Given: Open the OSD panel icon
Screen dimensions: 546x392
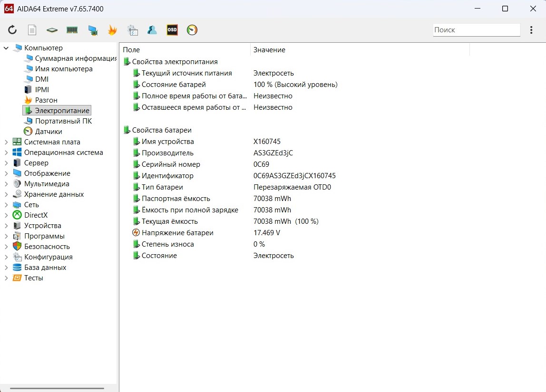Looking at the screenshot, I should [x=172, y=30].
